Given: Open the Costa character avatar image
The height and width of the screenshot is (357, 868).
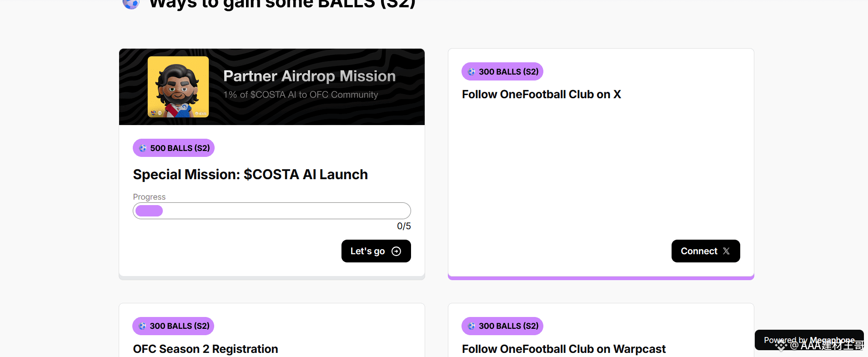Looking at the screenshot, I should (x=178, y=86).
